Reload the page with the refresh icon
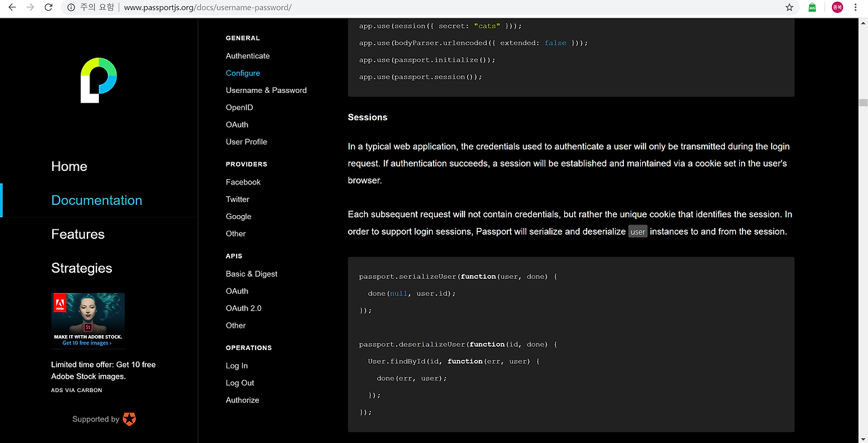Image resolution: width=868 pixels, height=443 pixels. (x=48, y=7)
